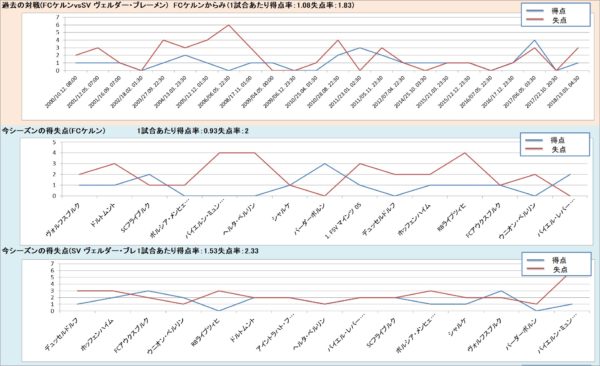Click "ウニオン・ベルリン" label in the bottom chart
The width and height of the screenshot is (600, 366).
165,336
